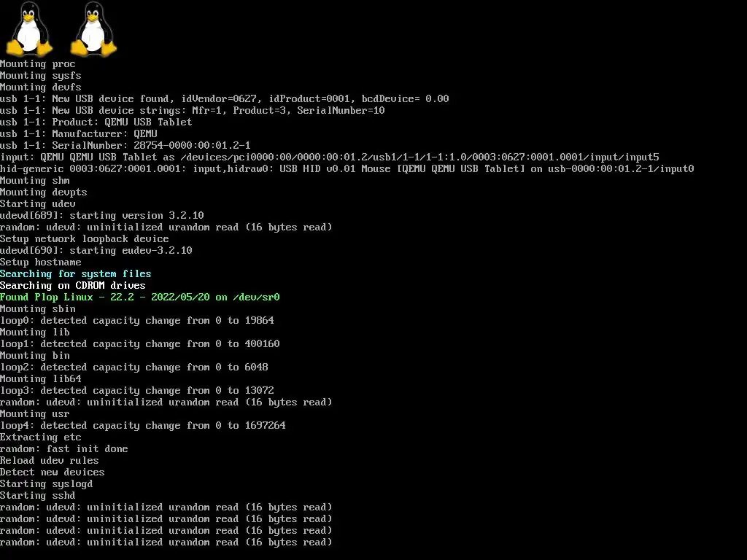This screenshot has width=747, height=560.
Task: Click the second Tux penguin logo
Action: pyautogui.click(x=94, y=29)
